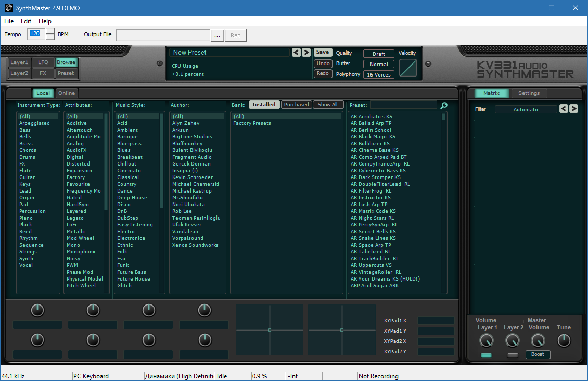The width and height of the screenshot is (588, 381).
Task: Open the Matrix tab
Action: tap(492, 93)
